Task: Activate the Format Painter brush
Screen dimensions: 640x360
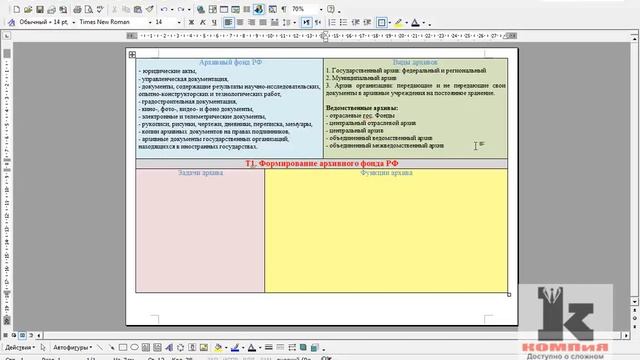Action: [x=150, y=9]
